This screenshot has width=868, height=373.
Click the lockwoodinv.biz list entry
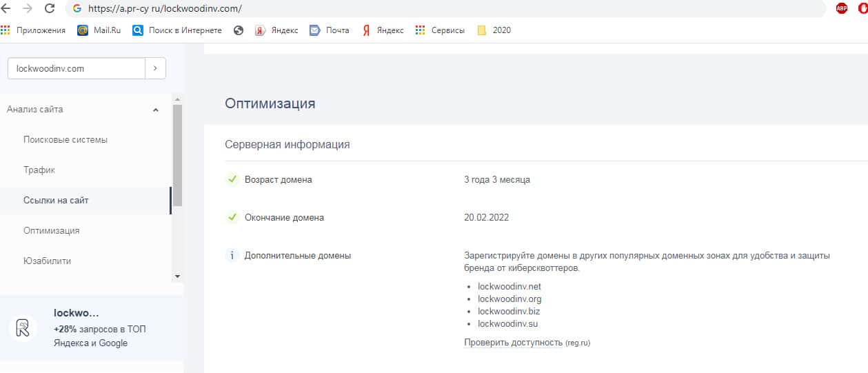[509, 312]
